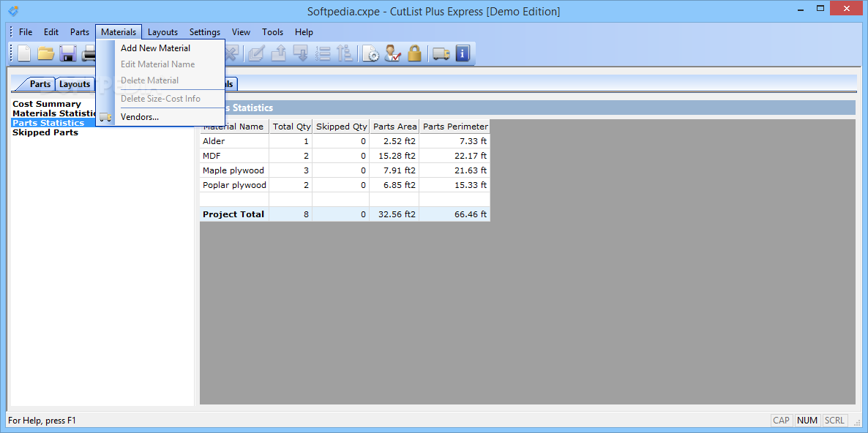Click the 15.28 ft2 area cell
The width and height of the screenshot is (868, 433).
(x=394, y=156)
